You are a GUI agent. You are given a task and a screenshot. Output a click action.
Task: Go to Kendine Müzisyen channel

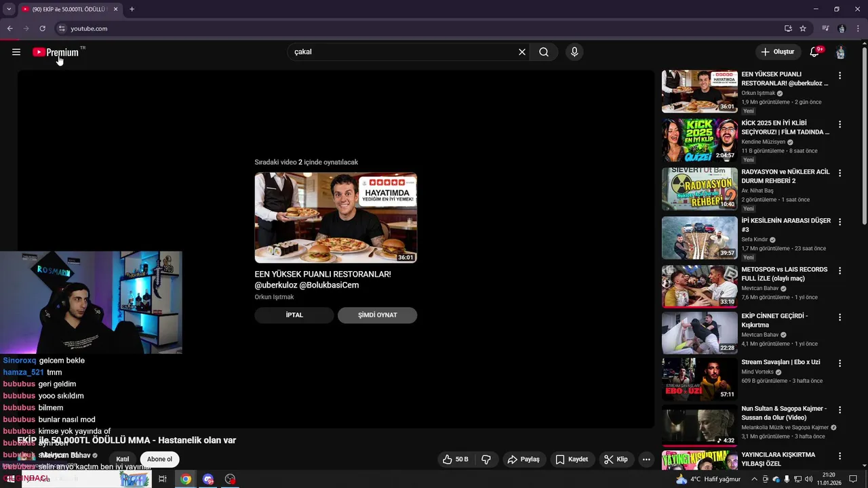pos(763,142)
